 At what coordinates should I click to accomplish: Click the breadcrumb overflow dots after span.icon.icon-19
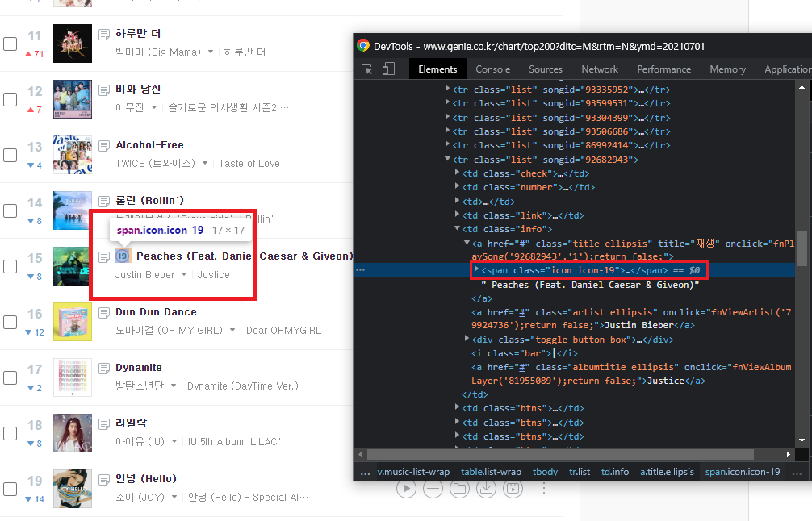coord(797,473)
